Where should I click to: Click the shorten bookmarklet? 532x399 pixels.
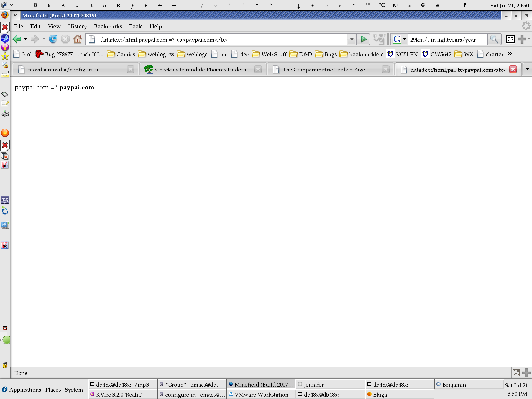491,54
